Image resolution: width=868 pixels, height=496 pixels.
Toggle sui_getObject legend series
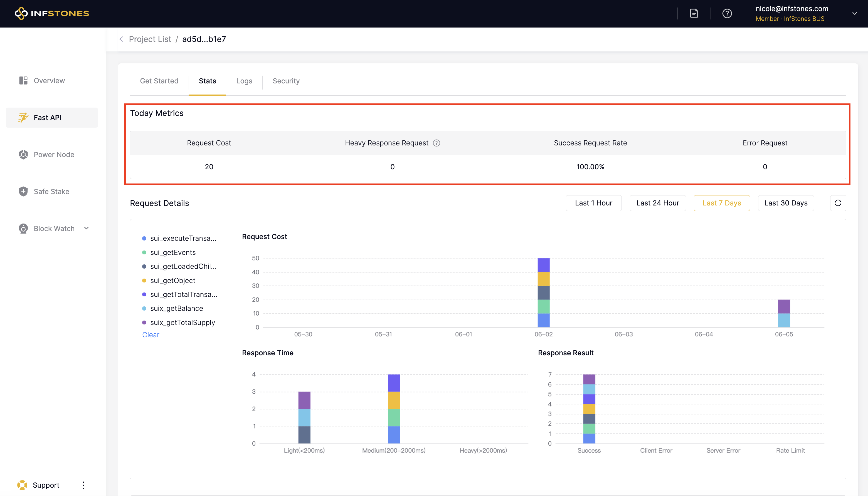[x=172, y=280]
